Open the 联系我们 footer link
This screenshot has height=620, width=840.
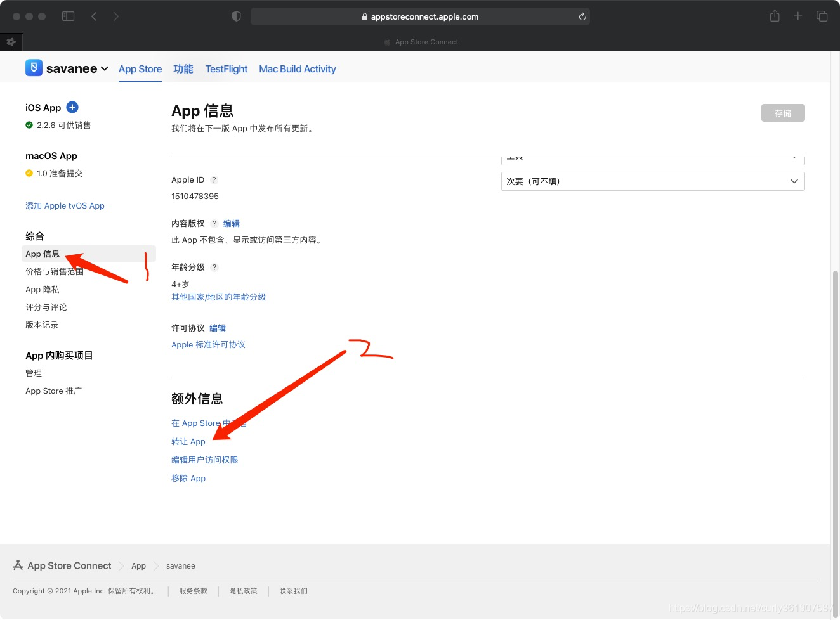pyautogui.click(x=293, y=590)
